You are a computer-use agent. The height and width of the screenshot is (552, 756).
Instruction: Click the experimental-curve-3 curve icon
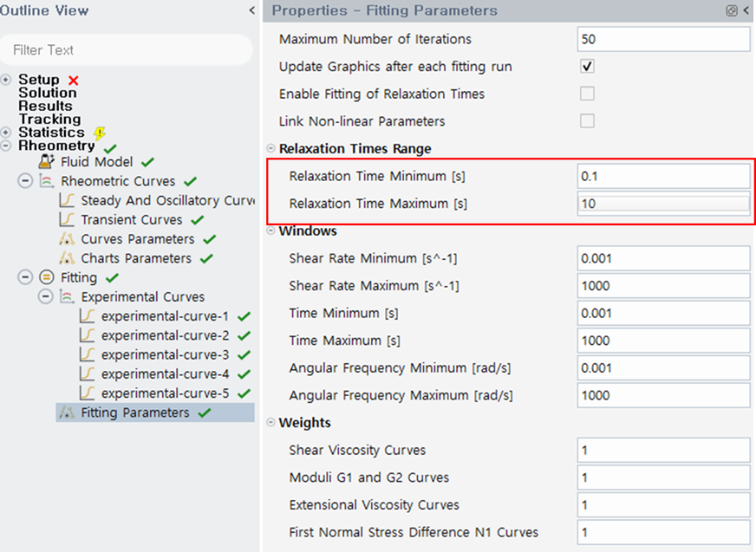point(87,355)
